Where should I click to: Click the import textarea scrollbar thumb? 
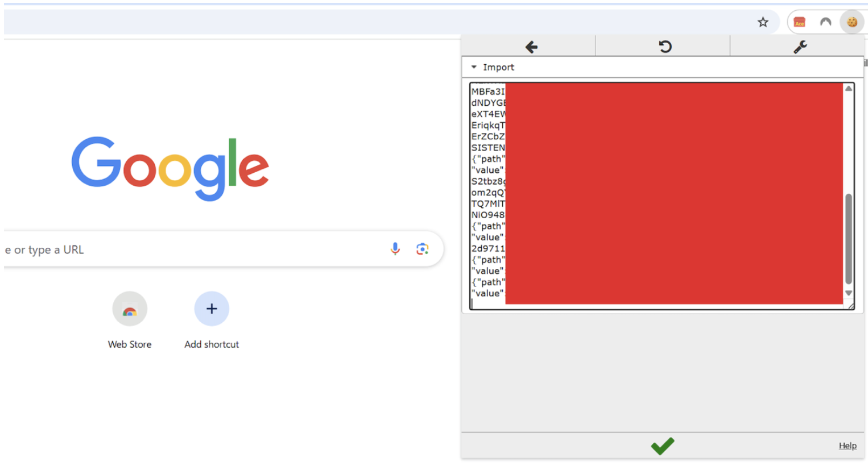848,239
